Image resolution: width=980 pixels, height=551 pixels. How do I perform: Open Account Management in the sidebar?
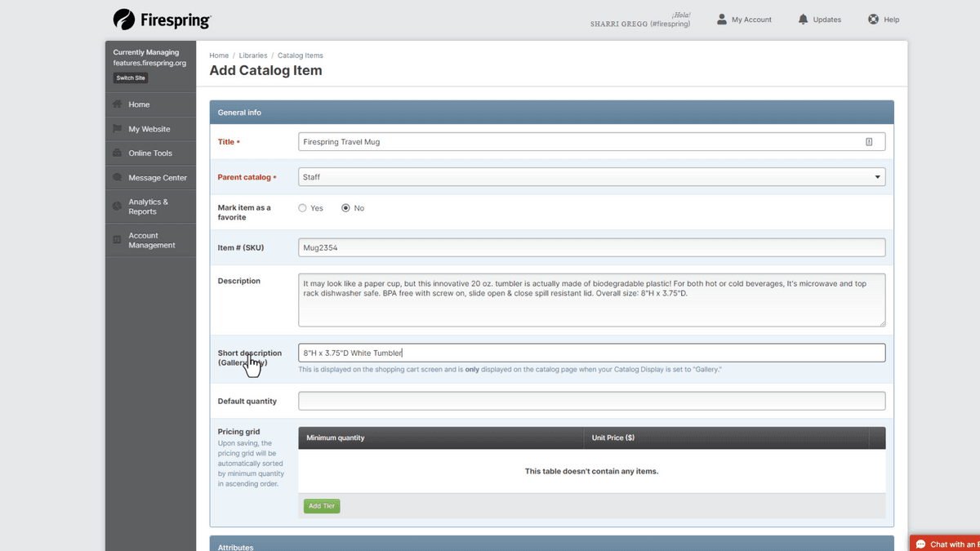151,240
